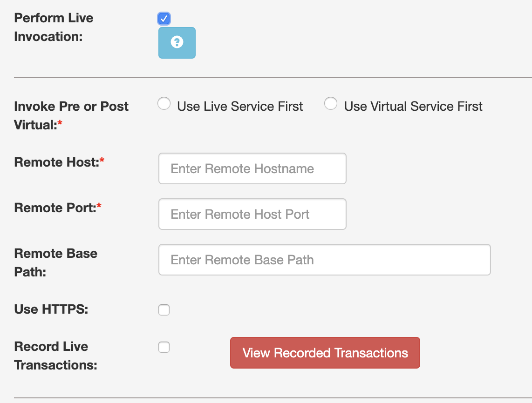532x403 pixels.
Task: Select Use Live Service First radio option
Action: (164, 103)
